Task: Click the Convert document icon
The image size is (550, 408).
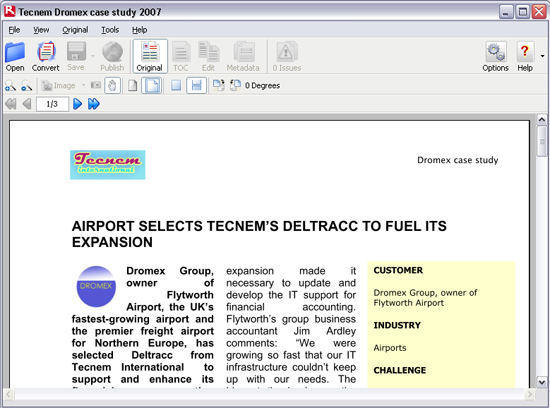Action: pyautogui.click(x=46, y=56)
